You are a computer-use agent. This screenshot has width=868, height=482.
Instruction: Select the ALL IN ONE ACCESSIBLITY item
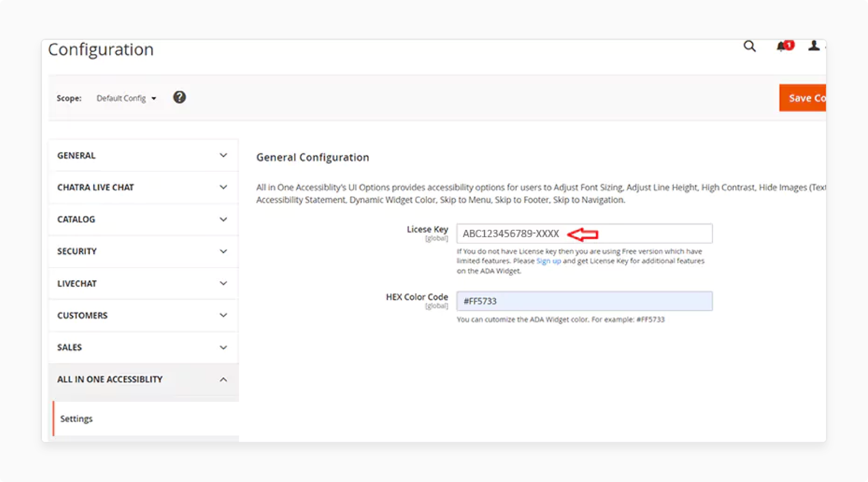144,380
